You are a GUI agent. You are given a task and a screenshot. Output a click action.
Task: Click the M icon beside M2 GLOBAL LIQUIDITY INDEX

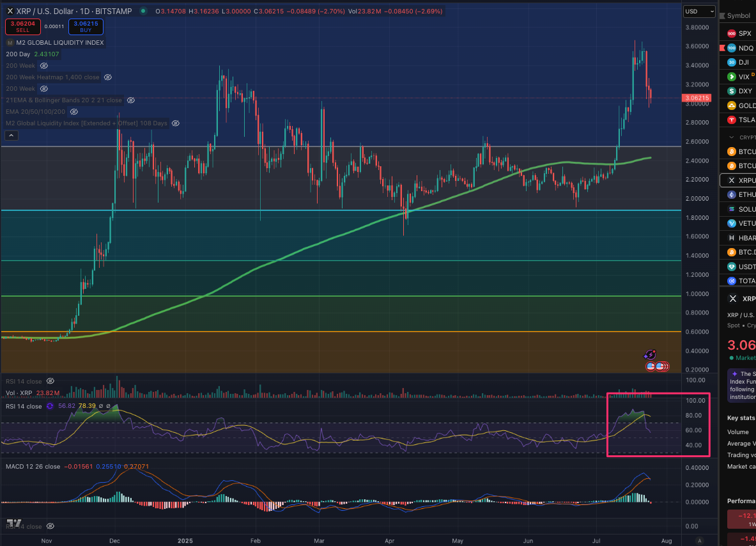point(10,43)
